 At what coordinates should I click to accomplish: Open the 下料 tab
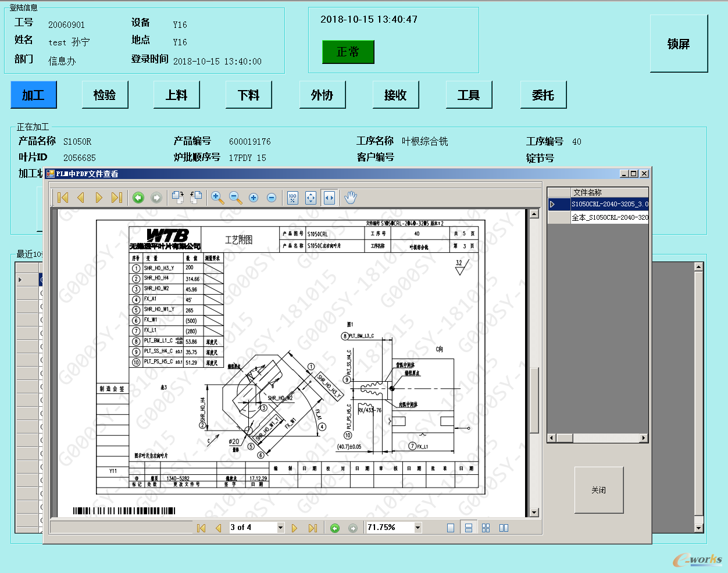(249, 95)
